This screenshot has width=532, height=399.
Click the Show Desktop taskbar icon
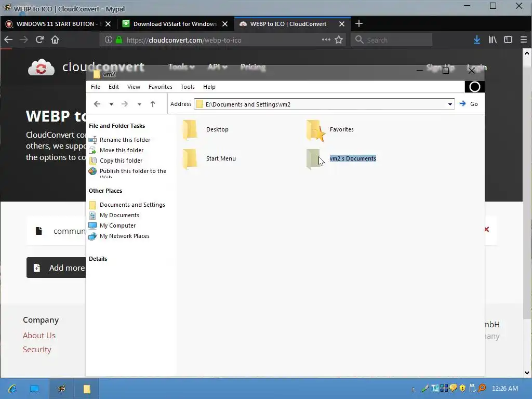34,389
